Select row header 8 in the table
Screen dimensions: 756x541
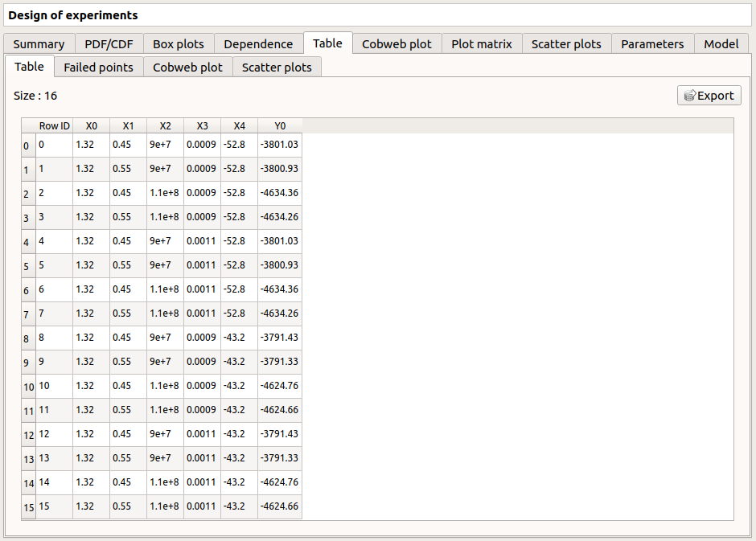[27, 338]
